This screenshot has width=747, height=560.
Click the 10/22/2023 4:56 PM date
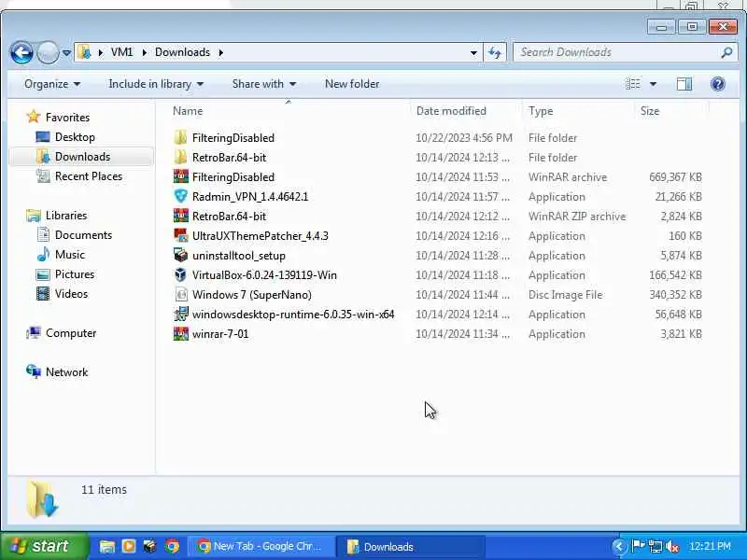[x=464, y=138]
